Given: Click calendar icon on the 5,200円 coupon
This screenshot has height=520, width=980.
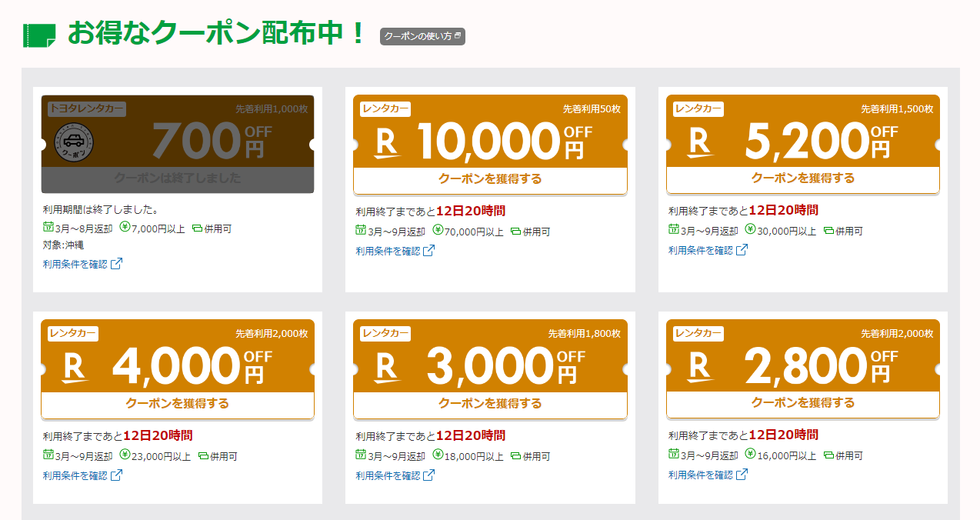Looking at the screenshot, I should click(674, 229).
